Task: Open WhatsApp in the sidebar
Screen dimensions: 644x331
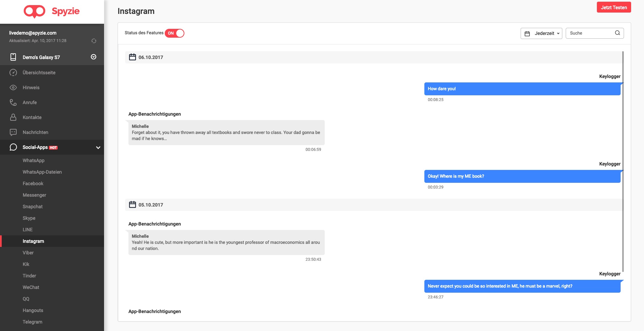Action: 34,160
